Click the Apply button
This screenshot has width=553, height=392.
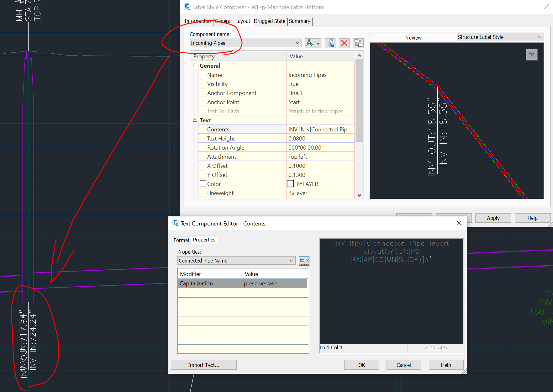tap(493, 218)
